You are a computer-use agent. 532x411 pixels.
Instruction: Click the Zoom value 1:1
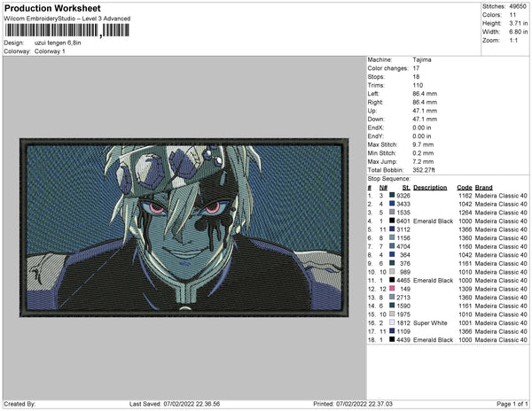513,41
